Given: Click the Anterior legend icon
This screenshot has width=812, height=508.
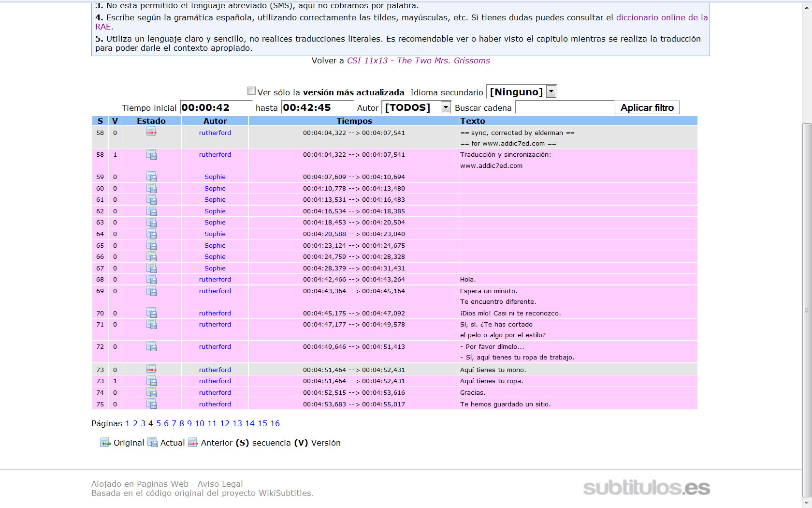Looking at the screenshot, I should [193, 442].
